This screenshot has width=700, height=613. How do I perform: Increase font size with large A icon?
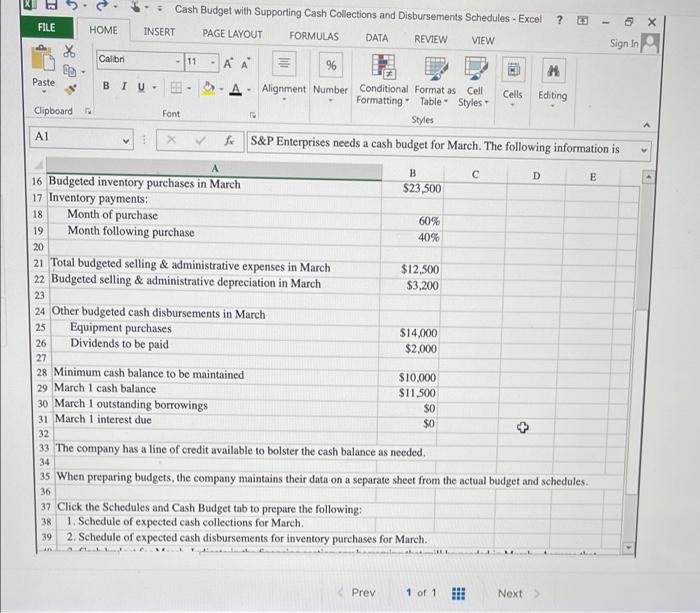[228, 64]
